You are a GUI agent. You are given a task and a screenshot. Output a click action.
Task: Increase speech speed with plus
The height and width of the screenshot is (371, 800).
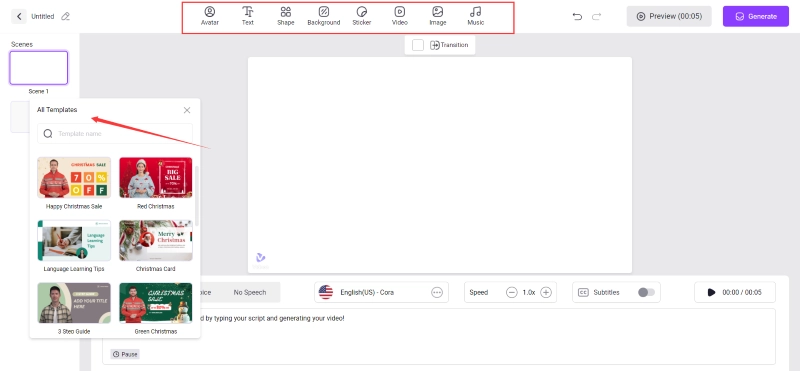coord(546,292)
